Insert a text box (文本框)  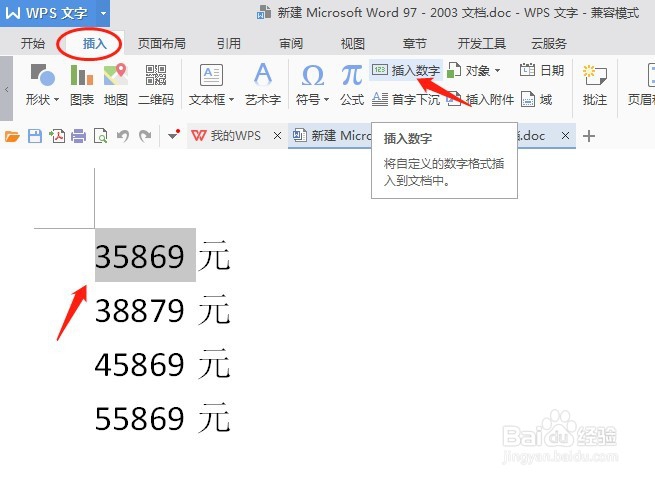[x=211, y=84]
